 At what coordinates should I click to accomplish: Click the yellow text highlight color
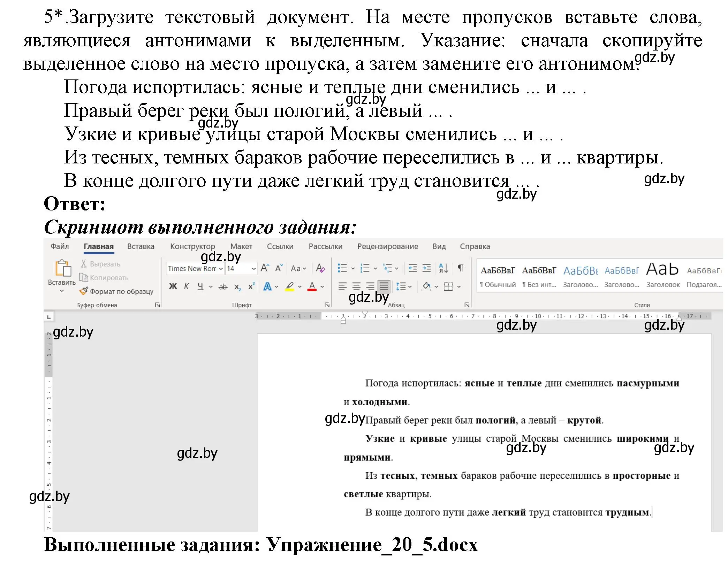pos(290,286)
